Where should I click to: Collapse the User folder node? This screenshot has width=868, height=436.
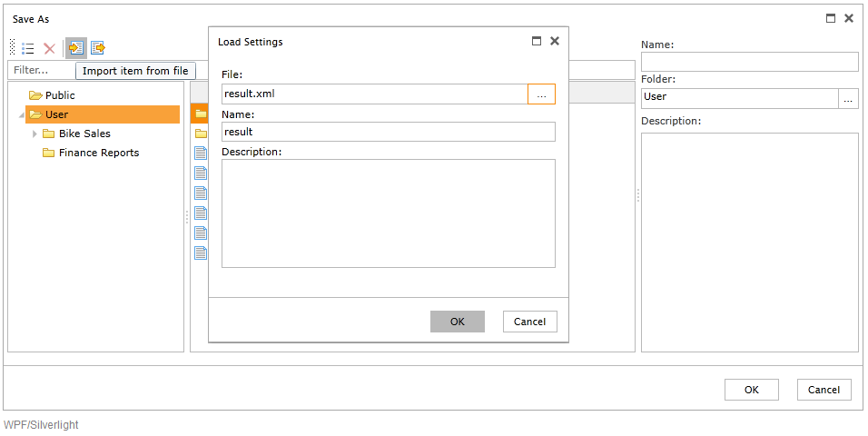point(22,115)
